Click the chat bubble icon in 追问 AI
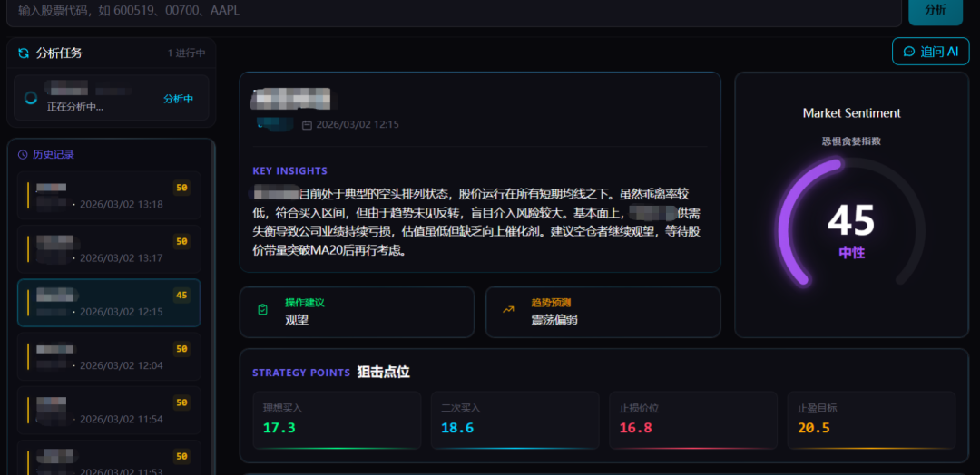The height and width of the screenshot is (475, 980). 909,52
